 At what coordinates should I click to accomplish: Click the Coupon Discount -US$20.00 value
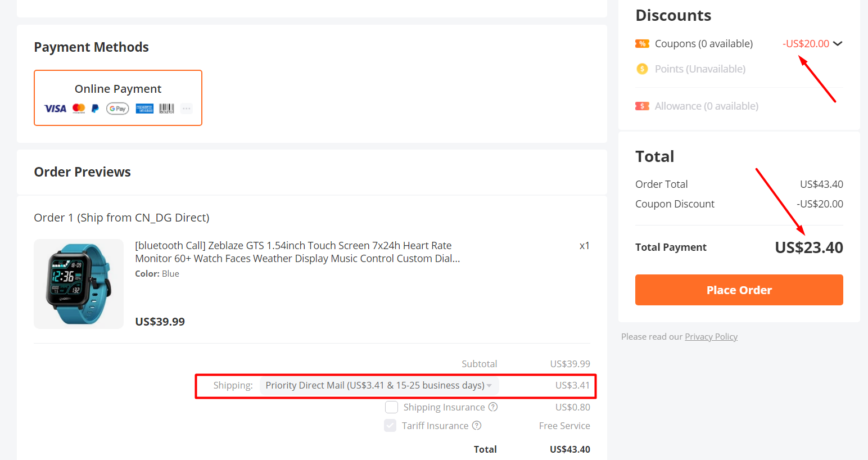(x=820, y=204)
